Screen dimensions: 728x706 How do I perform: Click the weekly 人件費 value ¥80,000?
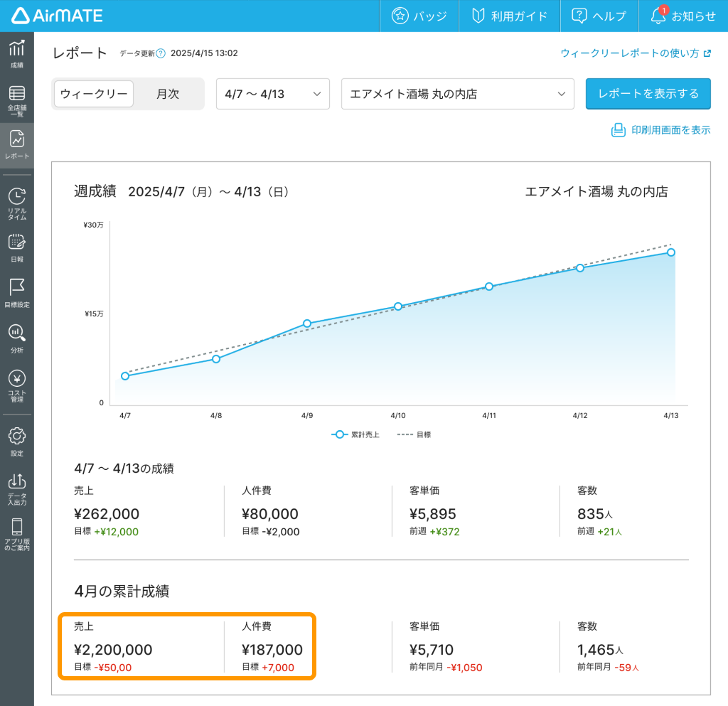pos(270,514)
